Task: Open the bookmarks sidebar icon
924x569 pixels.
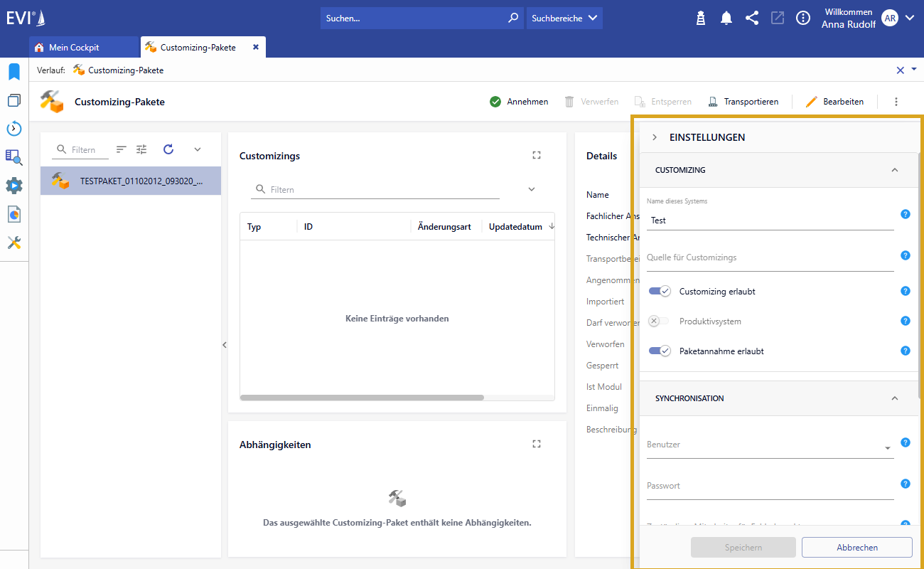Action: click(x=14, y=72)
